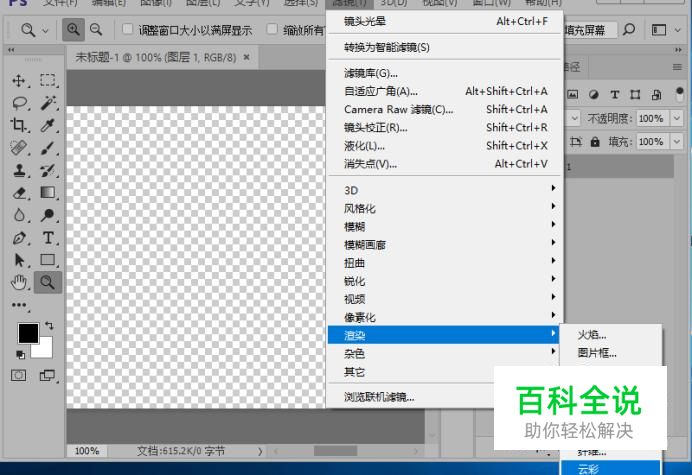692x475 pixels.
Task: Select the Clone Stamp tool
Action: (x=19, y=170)
